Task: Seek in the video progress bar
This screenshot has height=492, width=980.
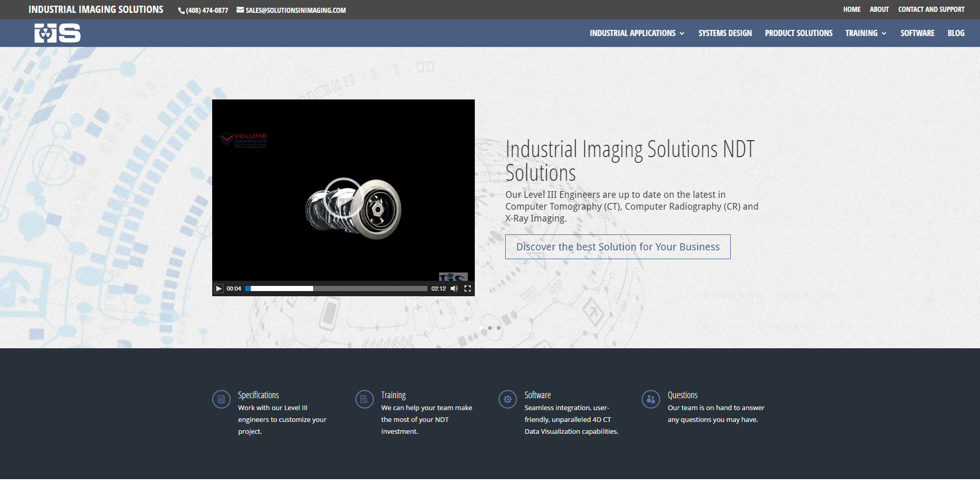Action: click(x=336, y=289)
